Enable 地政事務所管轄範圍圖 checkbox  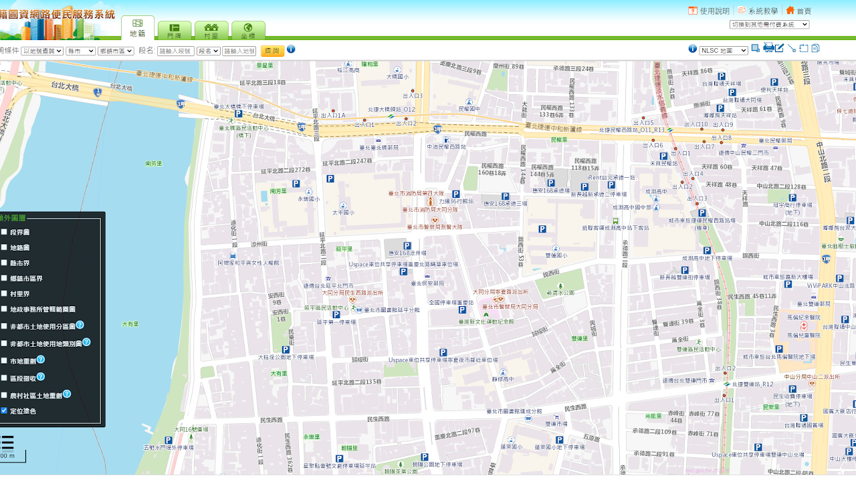4,309
